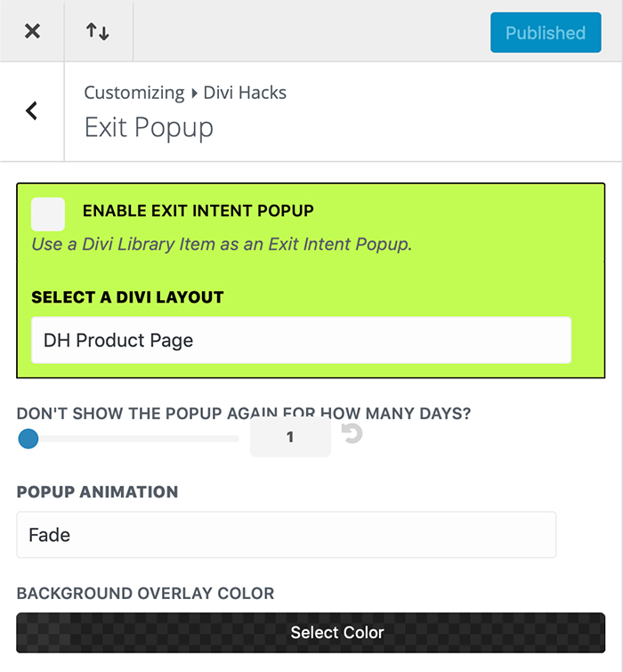Image resolution: width=623 pixels, height=672 pixels.
Task: Go back using the left chevron arrow
Action: tap(31, 111)
